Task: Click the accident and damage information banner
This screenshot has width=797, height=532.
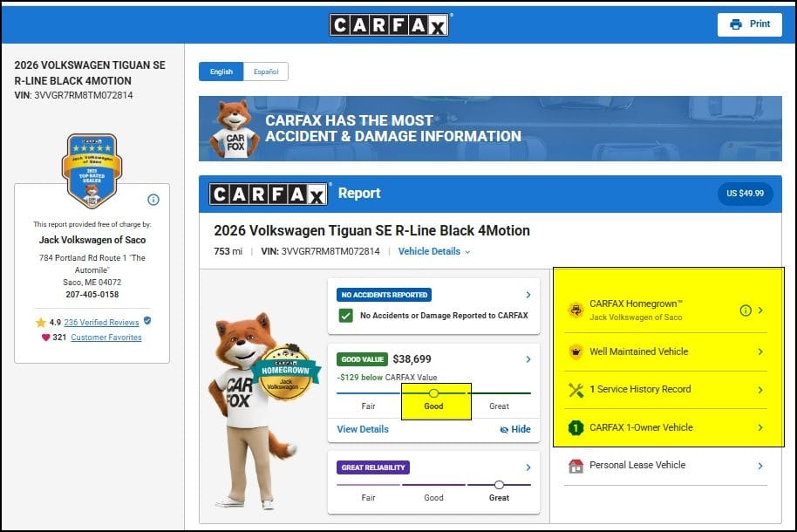Action: point(490,129)
